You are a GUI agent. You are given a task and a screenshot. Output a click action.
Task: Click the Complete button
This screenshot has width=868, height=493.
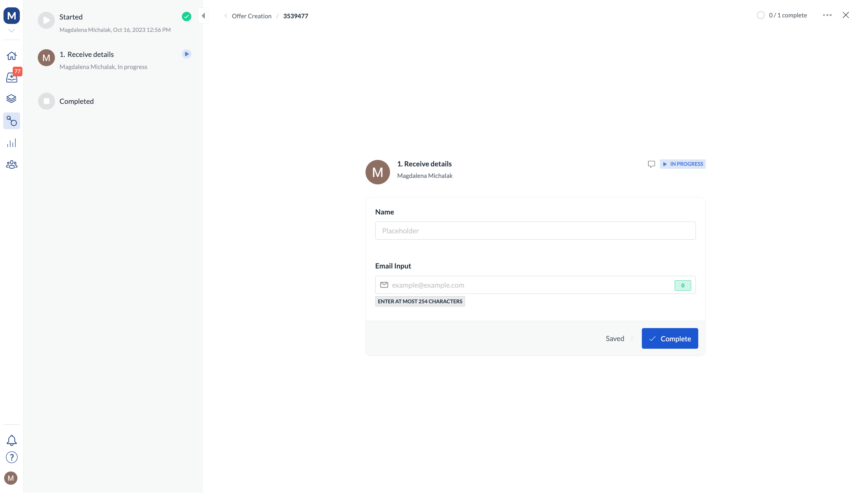click(670, 339)
